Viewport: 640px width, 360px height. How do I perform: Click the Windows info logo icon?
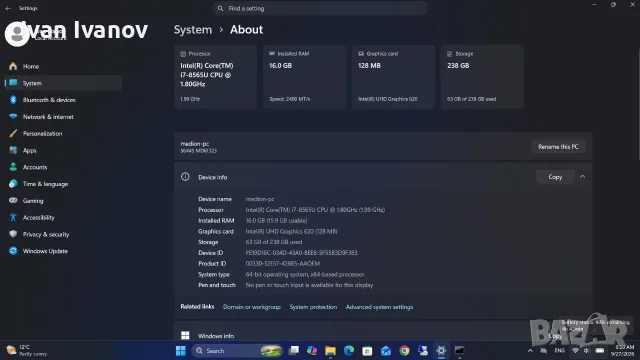[185, 336]
